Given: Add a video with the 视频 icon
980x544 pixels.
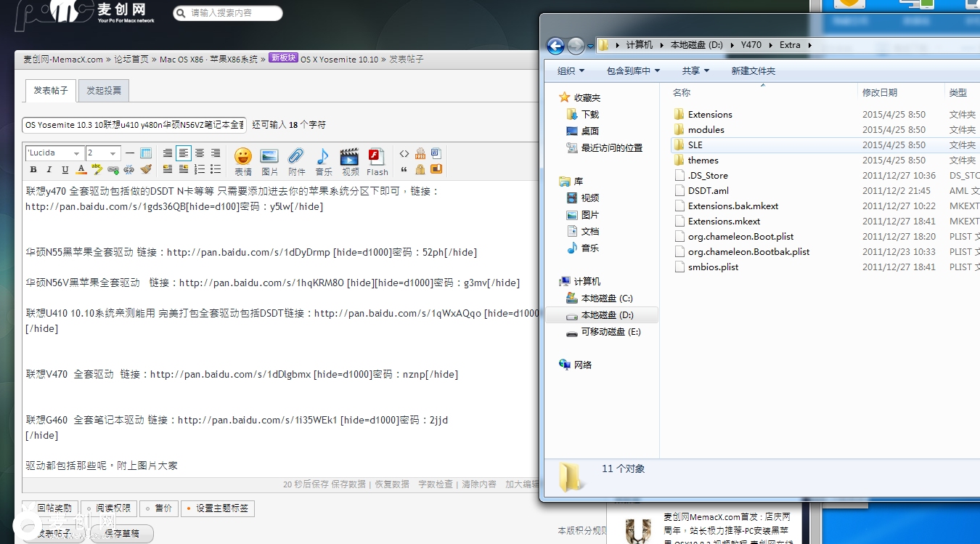Looking at the screenshot, I should [x=350, y=161].
